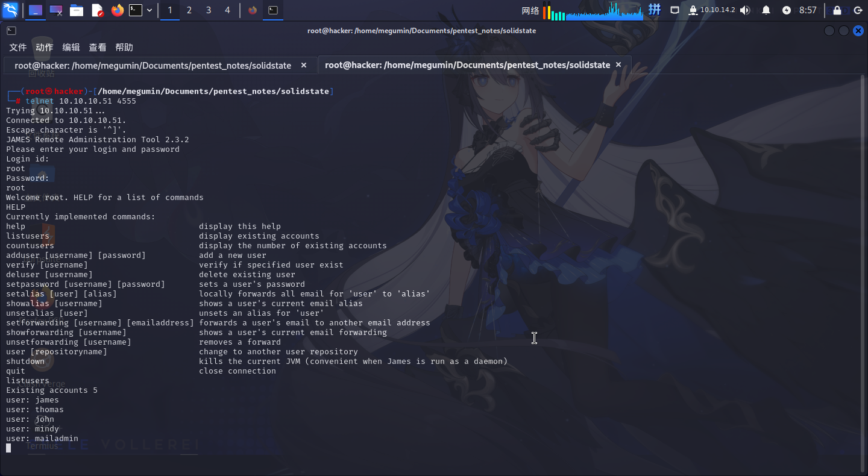Open the network traffic monitor graph
Screen dimensions: 868x476
(604, 10)
